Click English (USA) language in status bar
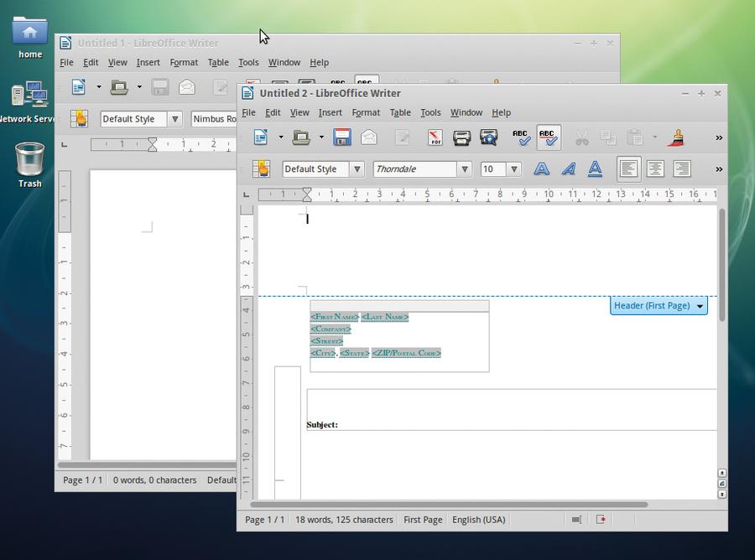 pyautogui.click(x=479, y=520)
